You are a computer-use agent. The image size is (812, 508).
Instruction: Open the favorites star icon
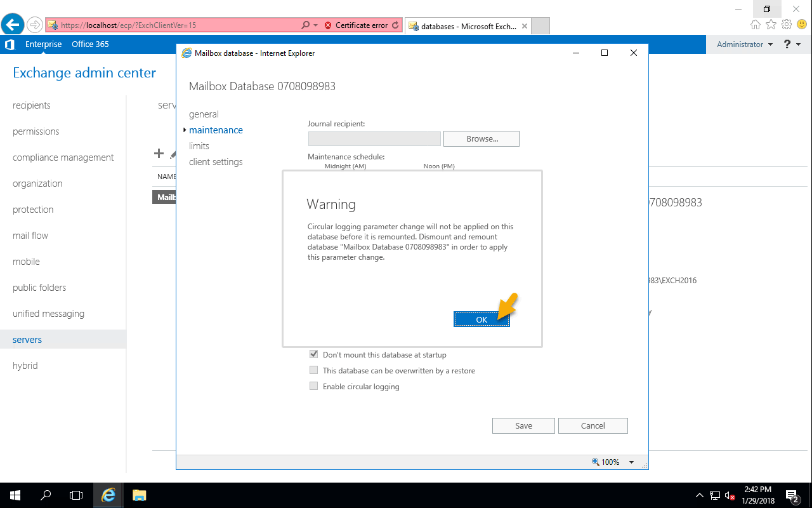[771, 25]
